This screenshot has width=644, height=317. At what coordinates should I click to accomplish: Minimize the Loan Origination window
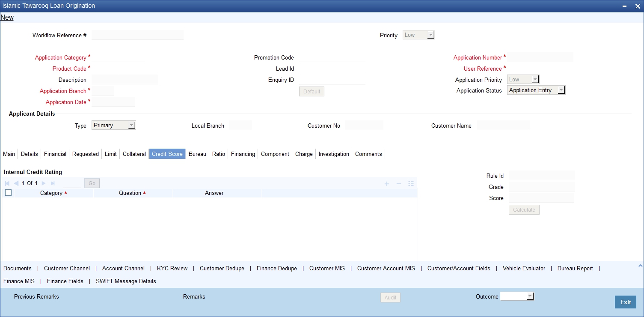tap(625, 6)
